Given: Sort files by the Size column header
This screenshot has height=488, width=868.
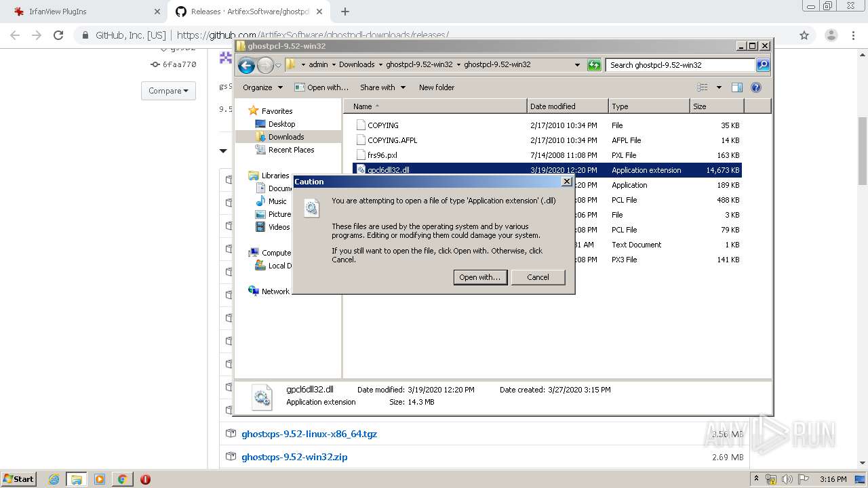Looking at the screenshot, I should [x=717, y=106].
